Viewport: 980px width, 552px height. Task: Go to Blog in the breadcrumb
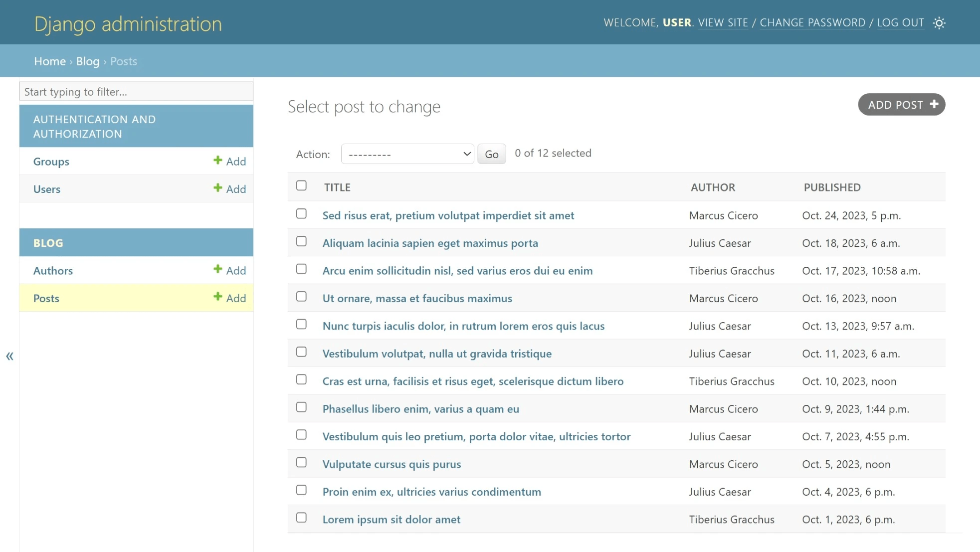click(x=88, y=61)
